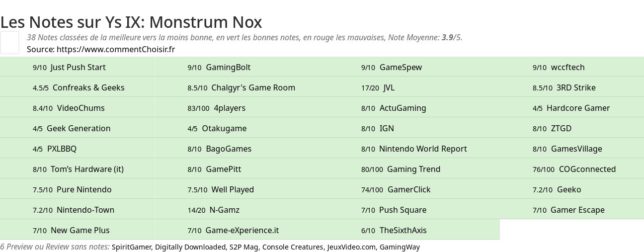The width and height of the screenshot is (644, 252).
Task: Select the IGN 8/10 review
Action: [387, 128]
